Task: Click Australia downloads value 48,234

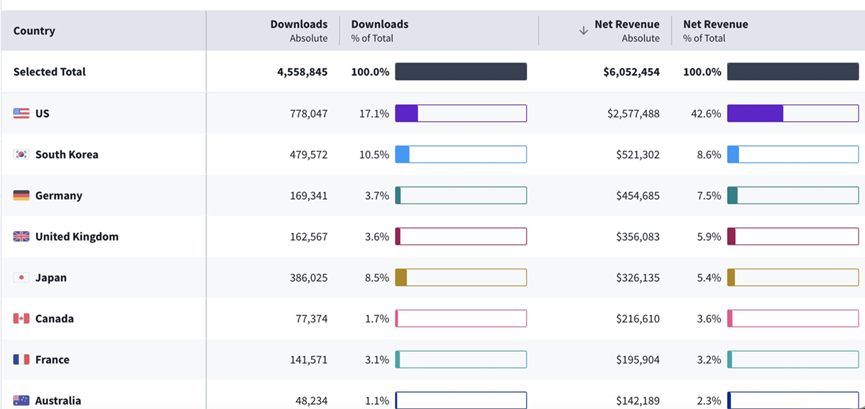Action: 311,401
